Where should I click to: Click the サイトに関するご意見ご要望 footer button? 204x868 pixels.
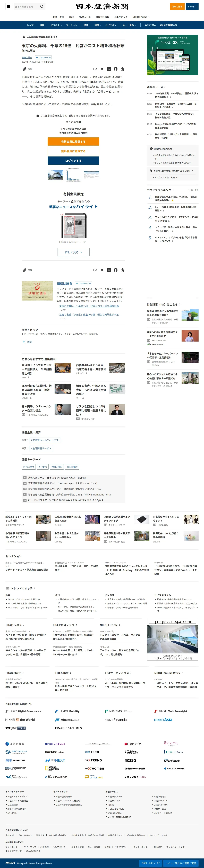click(181, 863)
